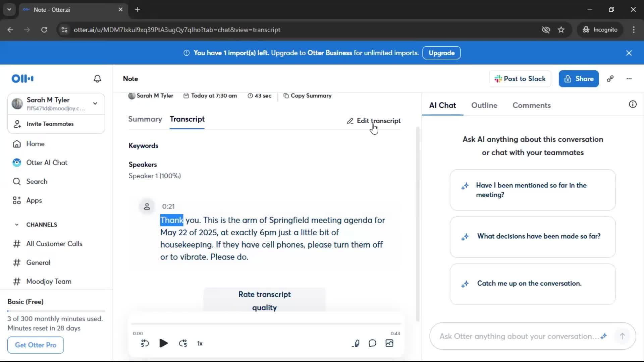Skip forward five seconds
644x362 pixels.
pos(183,343)
